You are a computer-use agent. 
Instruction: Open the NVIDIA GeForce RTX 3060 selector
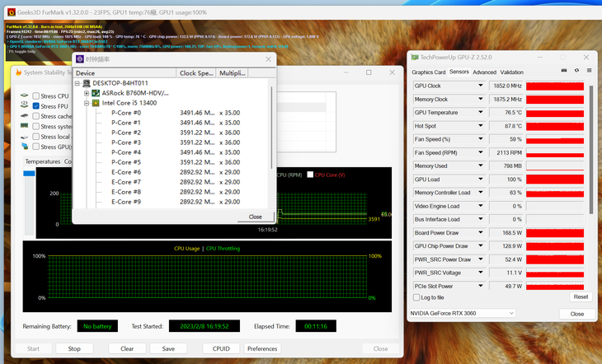463,314
